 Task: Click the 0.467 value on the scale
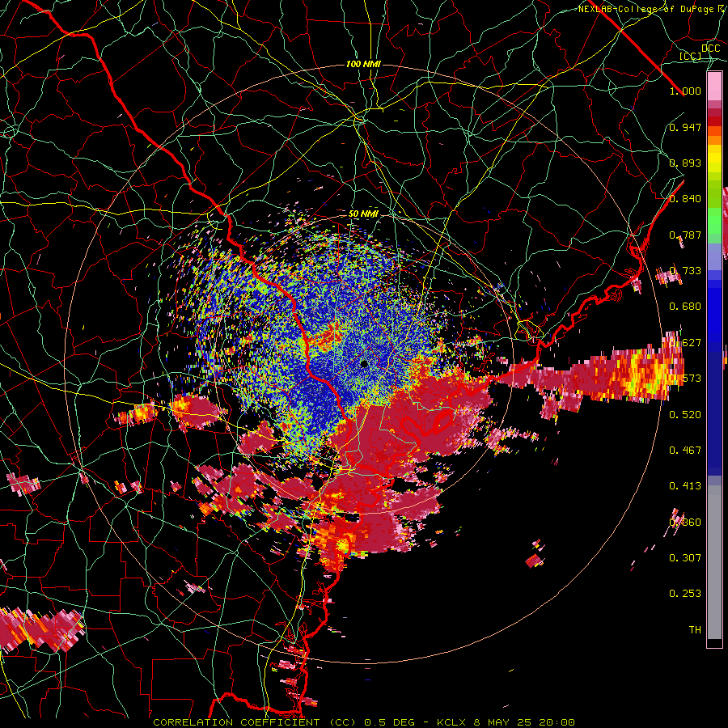[685, 450]
